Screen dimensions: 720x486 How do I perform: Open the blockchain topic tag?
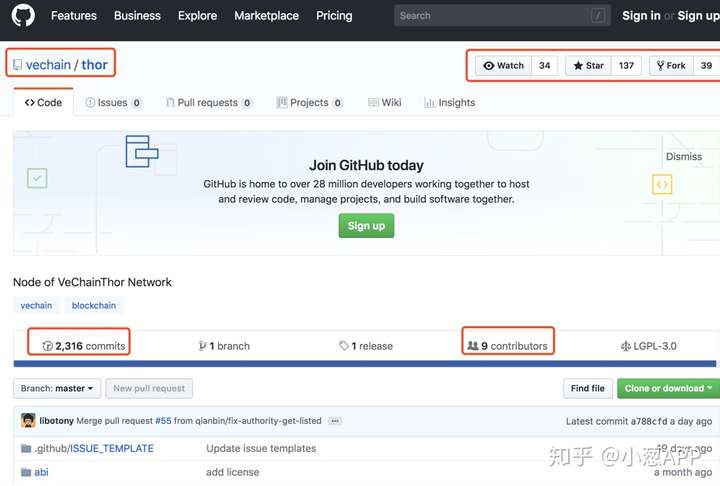94,305
